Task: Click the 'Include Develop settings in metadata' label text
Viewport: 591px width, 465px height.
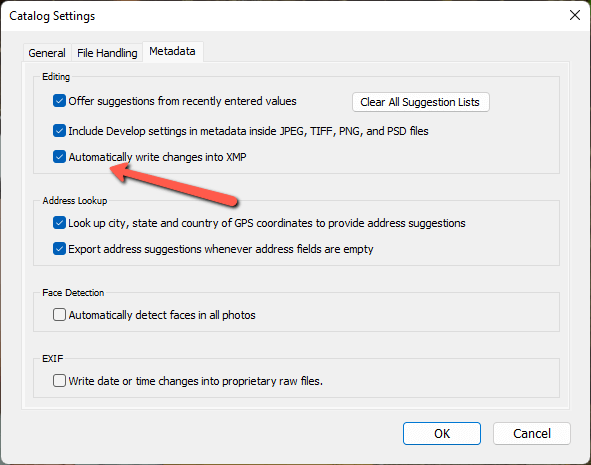Action: click(x=248, y=131)
